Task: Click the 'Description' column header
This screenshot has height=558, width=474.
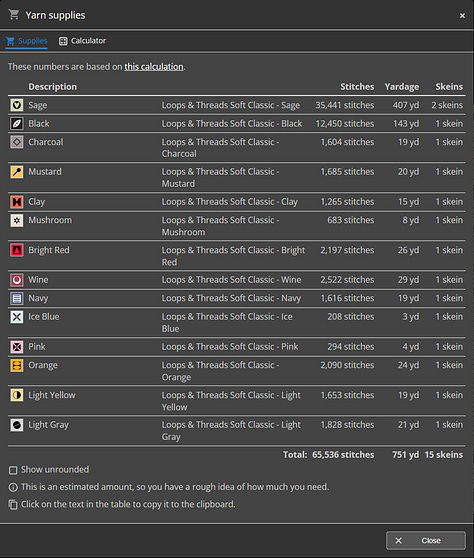Action: 53,87
